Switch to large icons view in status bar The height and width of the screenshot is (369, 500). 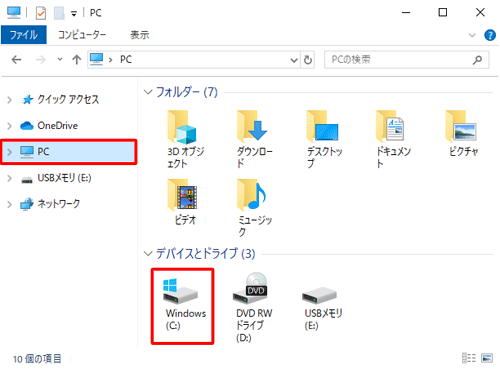[x=487, y=358]
